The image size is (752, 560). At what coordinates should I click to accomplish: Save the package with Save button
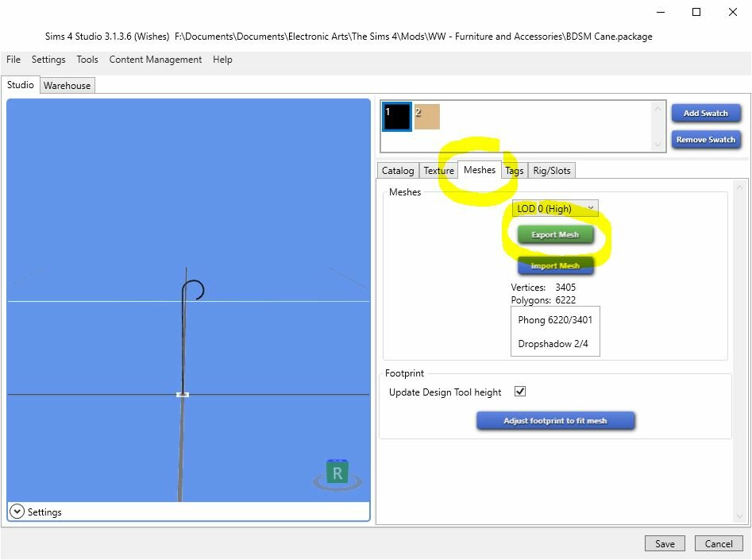point(664,543)
